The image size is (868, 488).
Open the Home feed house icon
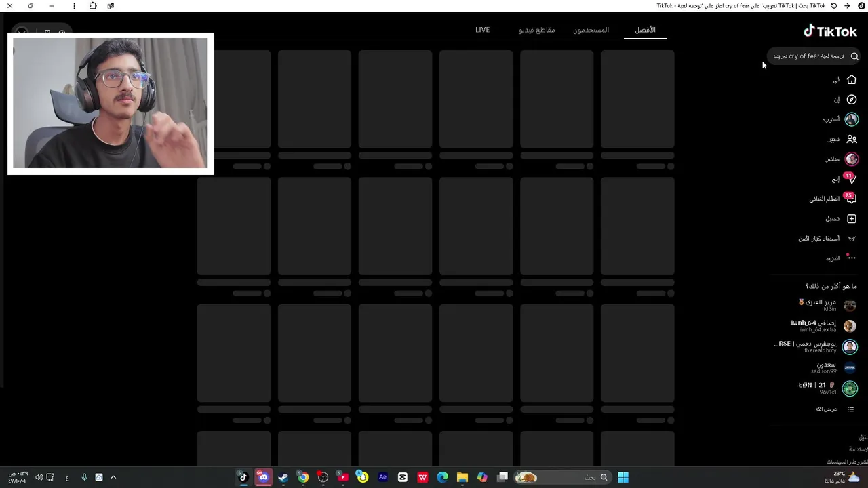pyautogui.click(x=852, y=80)
